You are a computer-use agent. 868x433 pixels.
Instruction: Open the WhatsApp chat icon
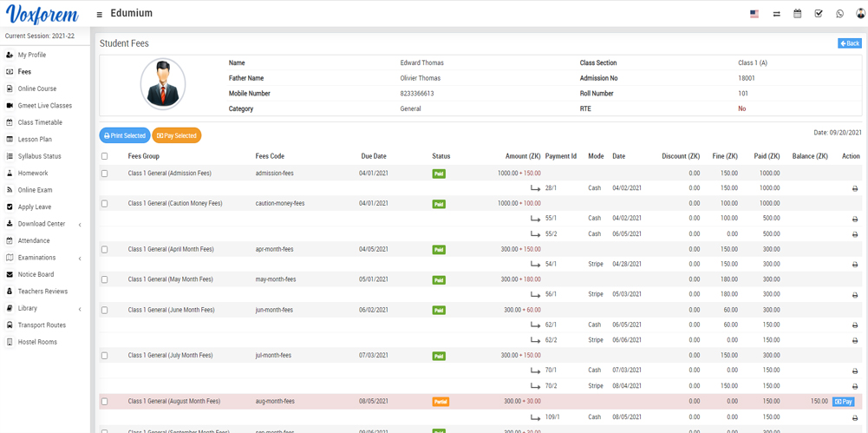(839, 14)
